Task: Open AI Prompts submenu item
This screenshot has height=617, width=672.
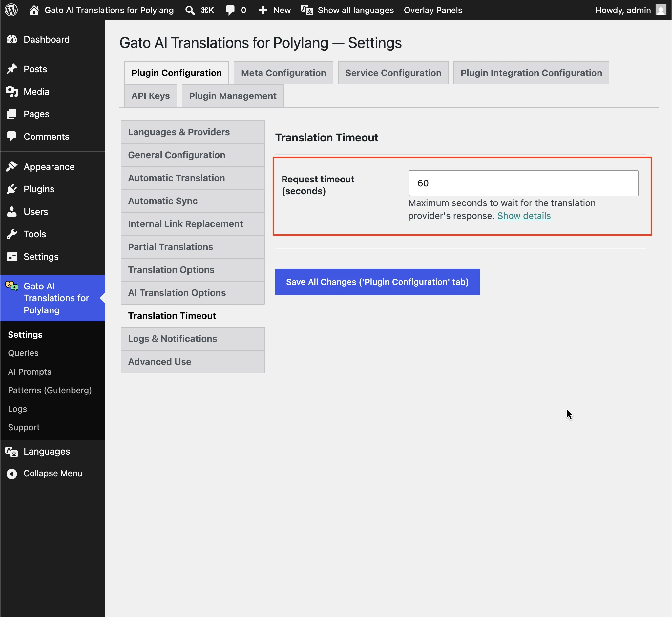Action: pyautogui.click(x=30, y=372)
